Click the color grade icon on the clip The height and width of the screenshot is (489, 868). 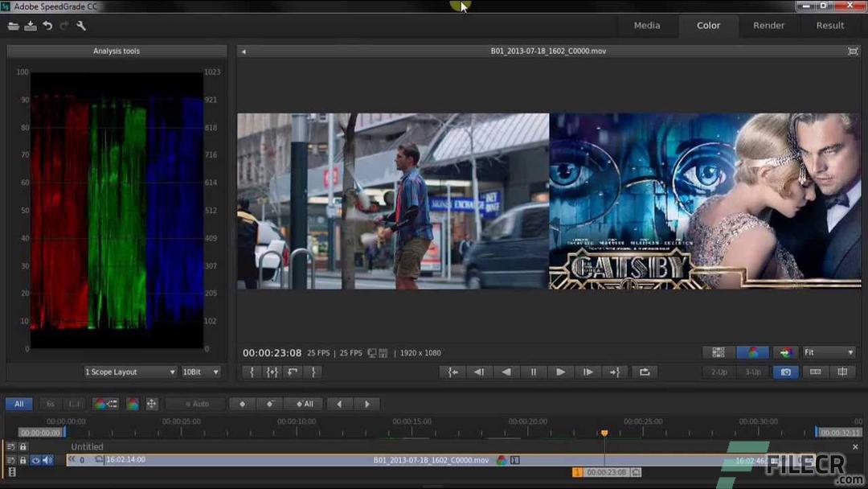tap(502, 460)
